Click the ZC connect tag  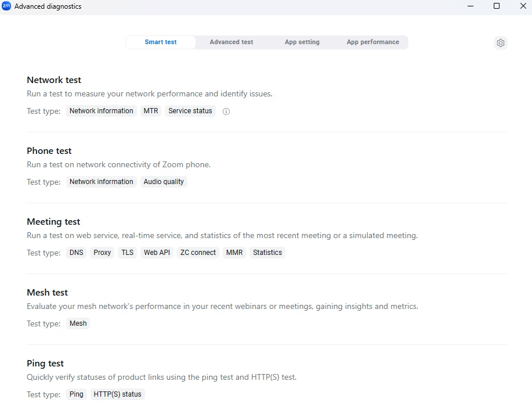click(x=198, y=253)
